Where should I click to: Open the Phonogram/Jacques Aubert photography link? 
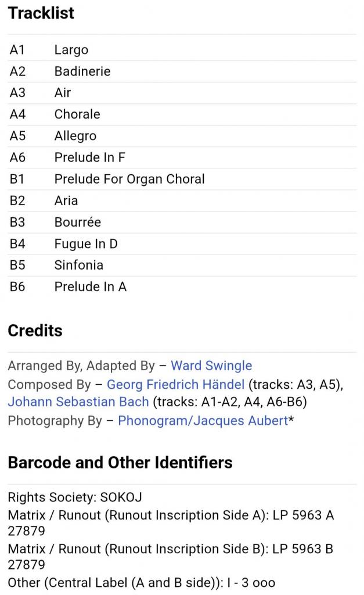(x=203, y=421)
